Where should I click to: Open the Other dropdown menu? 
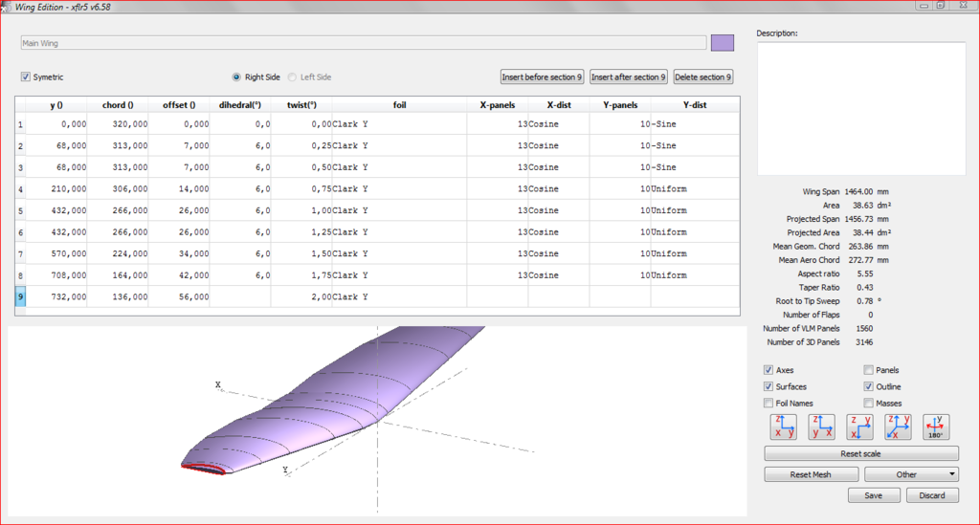click(x=911, y=474)
